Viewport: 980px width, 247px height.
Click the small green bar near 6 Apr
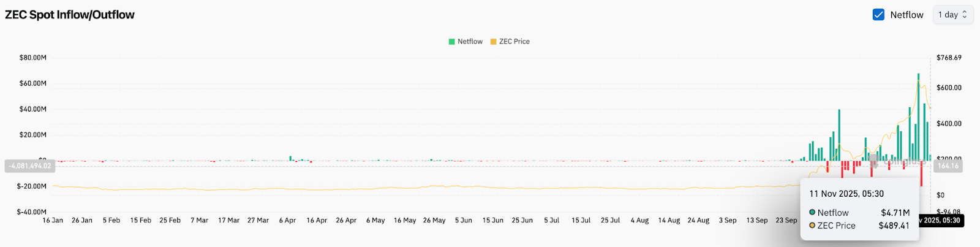pyautogui.click(x=290, y=158)
